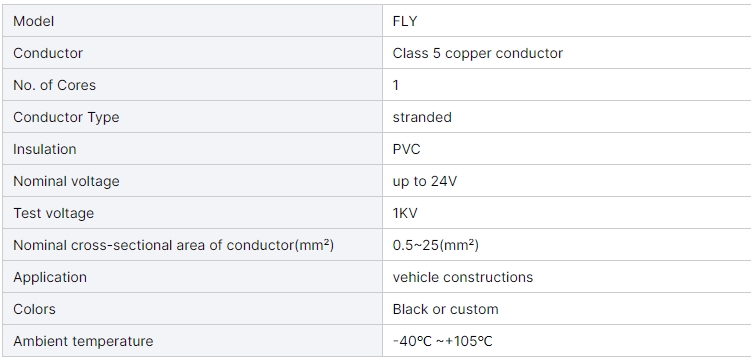This screenshot has width=756, height=362.
Task: Click Nominal cross-sectional area label
Action: click(173, 245)
